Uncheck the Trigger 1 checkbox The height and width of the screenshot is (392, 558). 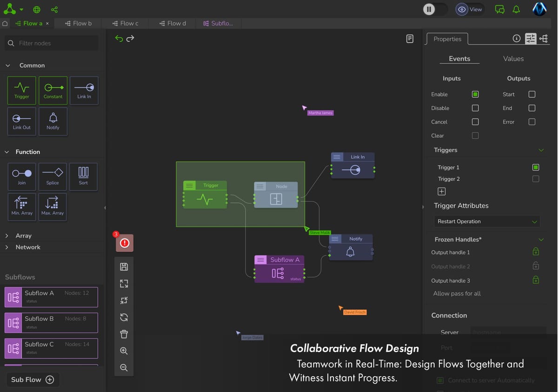pyautogui.click(x=536, y=167)
